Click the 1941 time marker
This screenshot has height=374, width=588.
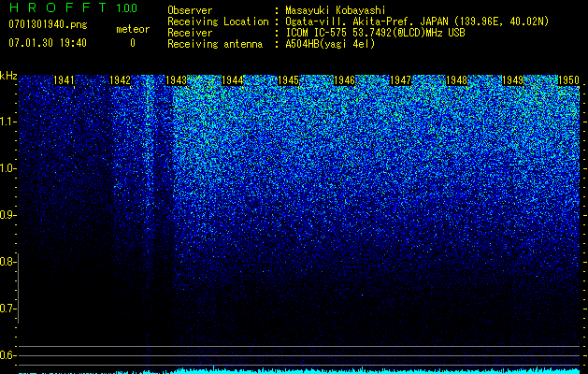pyautogui.click(x=64, y=80)
